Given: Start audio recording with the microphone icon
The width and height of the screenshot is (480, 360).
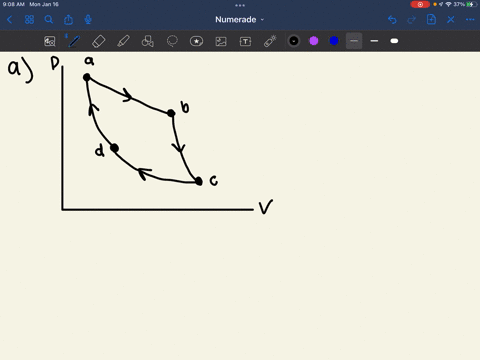Looking at the screenshot, I should (x=88, y=20).
